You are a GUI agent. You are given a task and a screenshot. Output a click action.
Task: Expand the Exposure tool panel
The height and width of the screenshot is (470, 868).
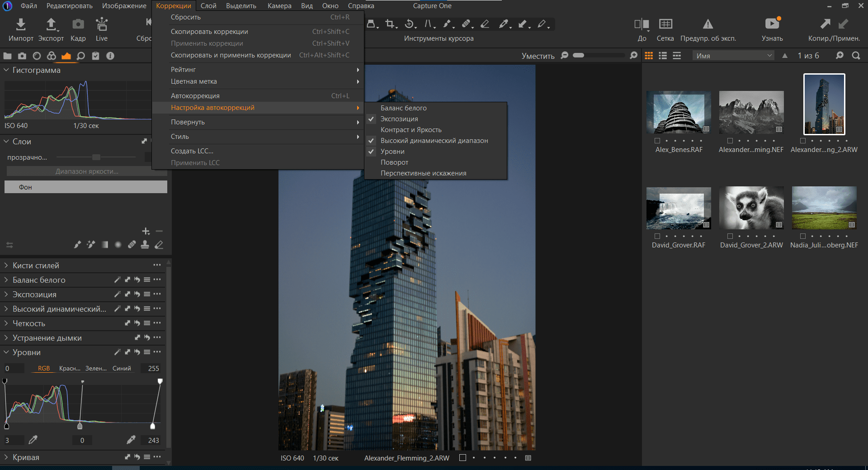pyautogui.click(x=34, y=294)
